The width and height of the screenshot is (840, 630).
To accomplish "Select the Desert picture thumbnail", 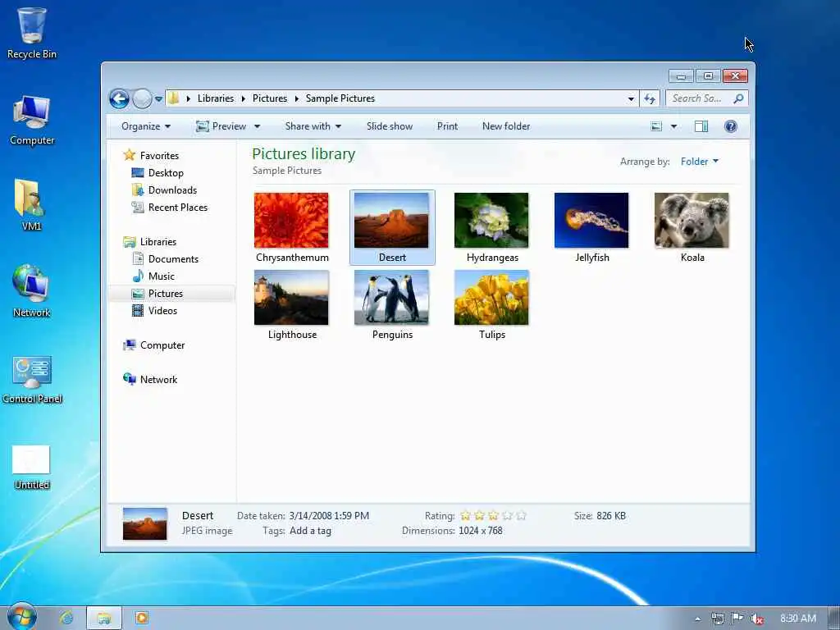I will pos(392,228).
